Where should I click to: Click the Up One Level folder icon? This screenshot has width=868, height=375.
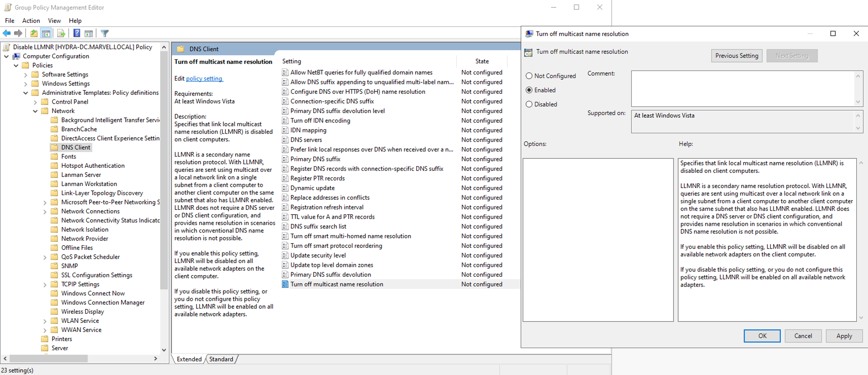34,33
